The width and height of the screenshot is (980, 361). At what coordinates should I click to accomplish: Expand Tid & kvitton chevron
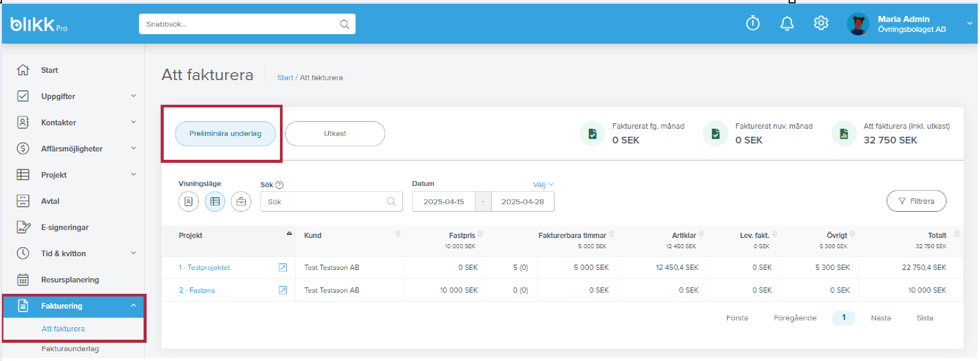coord(133,253)
